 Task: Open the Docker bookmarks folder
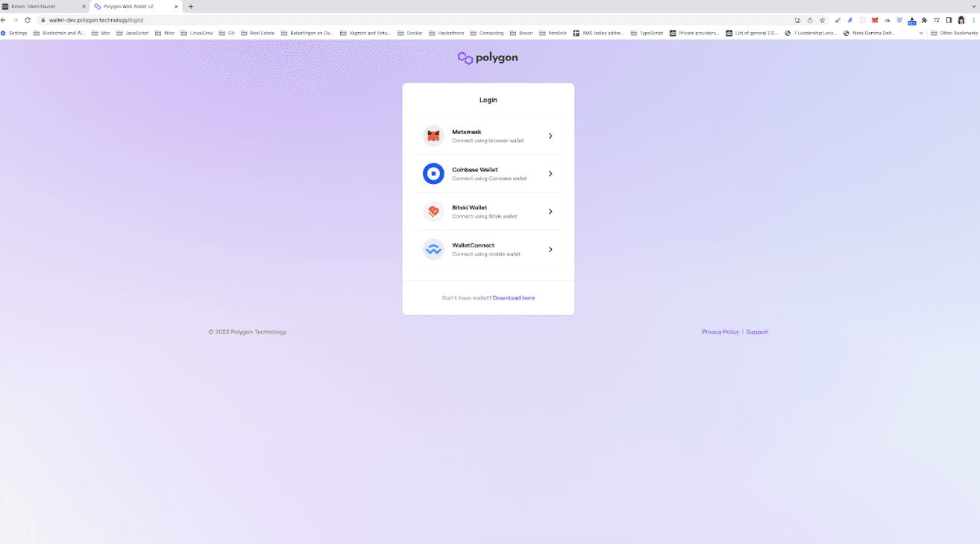[409, 33]
